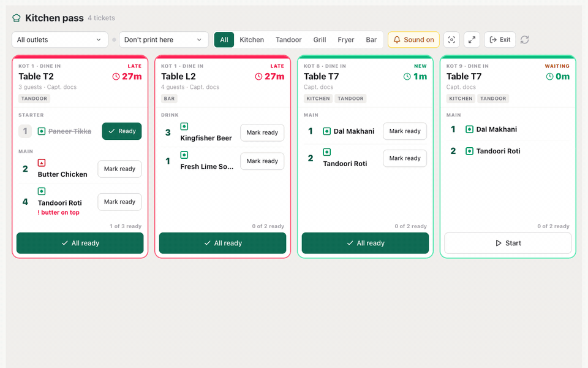
Task: Open the All outlets dropdown
Action: 60,40
